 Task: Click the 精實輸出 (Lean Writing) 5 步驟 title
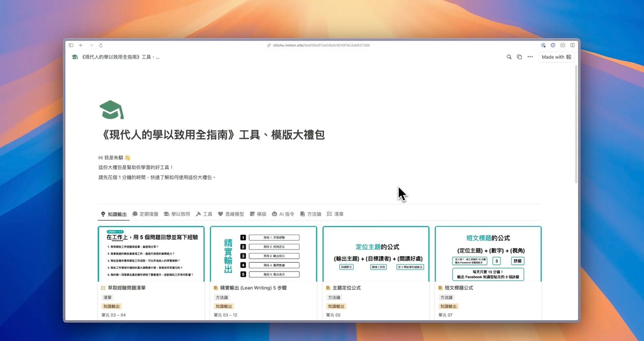[253, 288]
